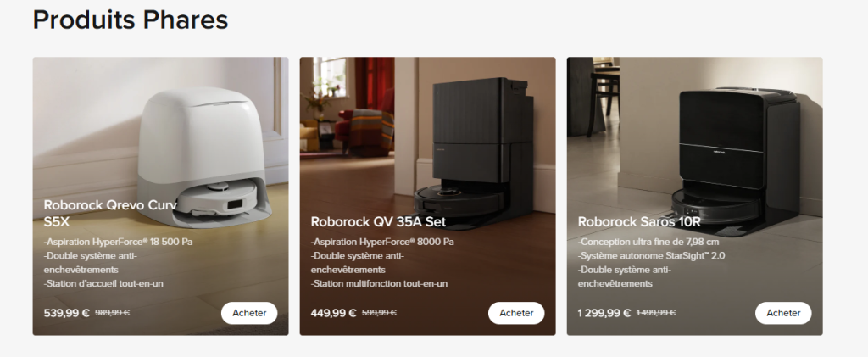Click the Conception ultra fine de 7,98 cm text
868x357 pixels.
[648, 242]
